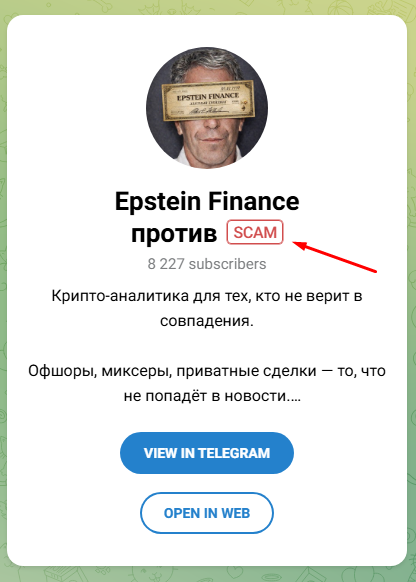Click the banknote graphic covering the avatar's eyes
Viewport: 416px width, 582px height.
(208, 101)
